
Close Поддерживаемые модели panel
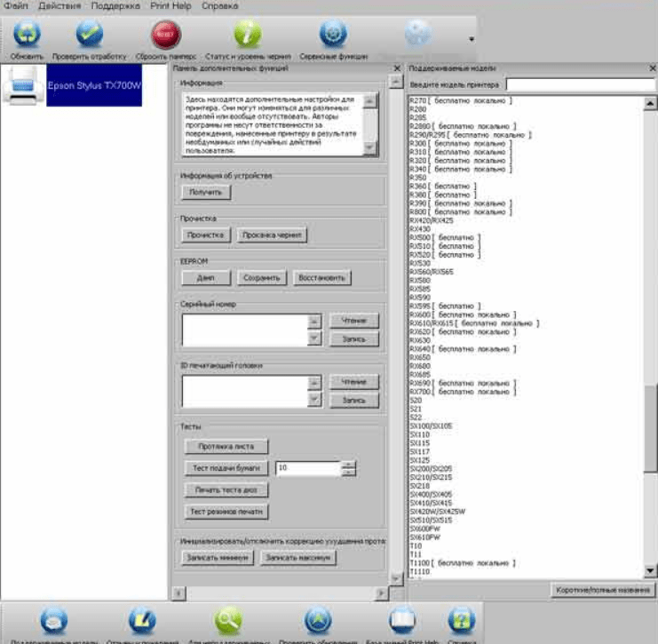pyautogui.click(x=653, y=68)
